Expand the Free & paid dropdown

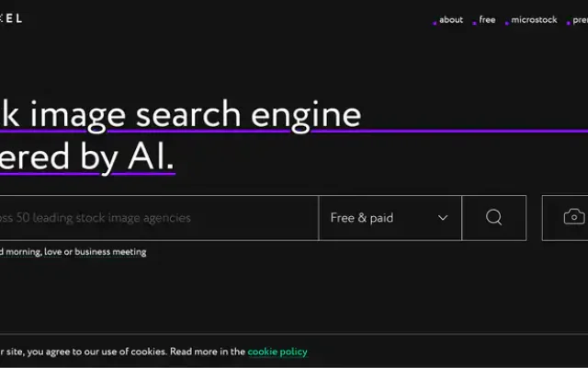click(x=390, y=218)
